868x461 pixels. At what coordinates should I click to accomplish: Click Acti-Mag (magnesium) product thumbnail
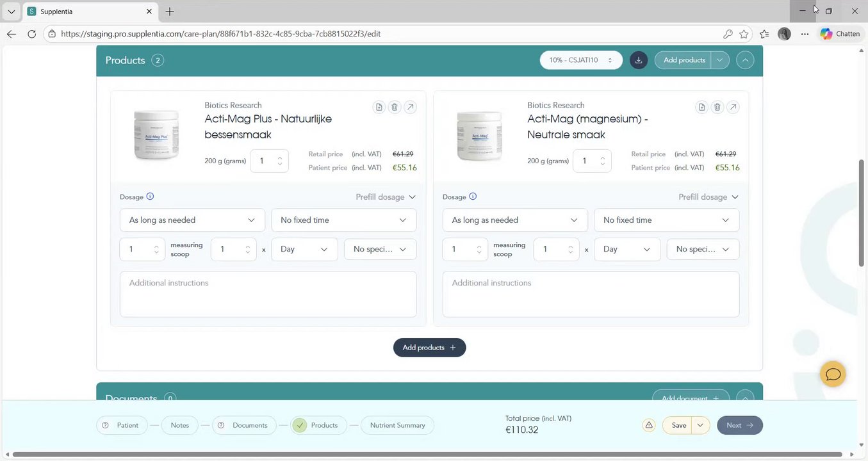click(479, 135)
